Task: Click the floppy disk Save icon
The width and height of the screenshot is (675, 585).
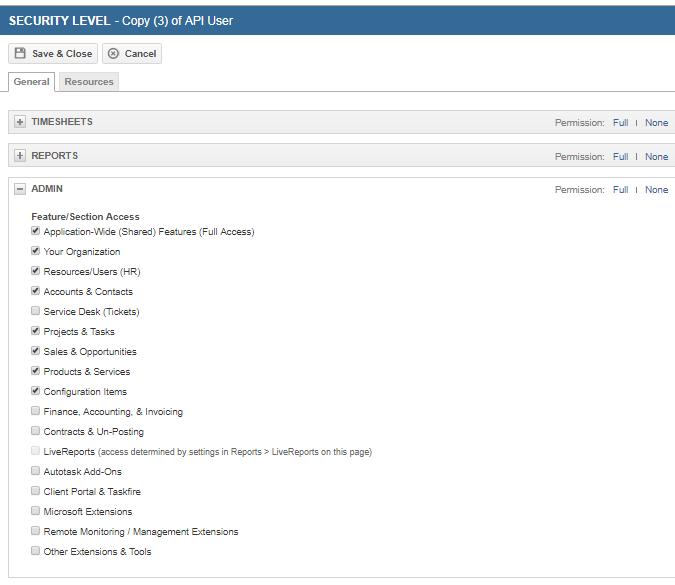Action: click(x=20, y=53)
